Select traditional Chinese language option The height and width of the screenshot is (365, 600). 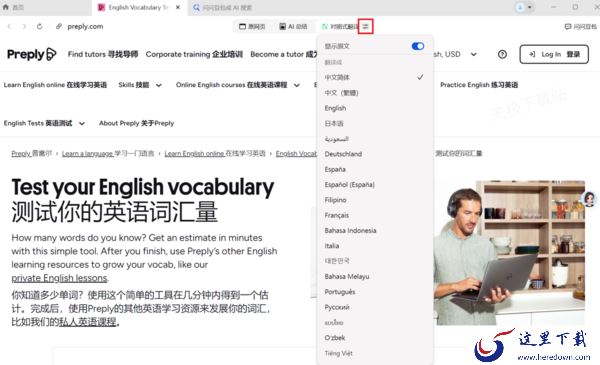pyautogui.click(x=375, y=93)
